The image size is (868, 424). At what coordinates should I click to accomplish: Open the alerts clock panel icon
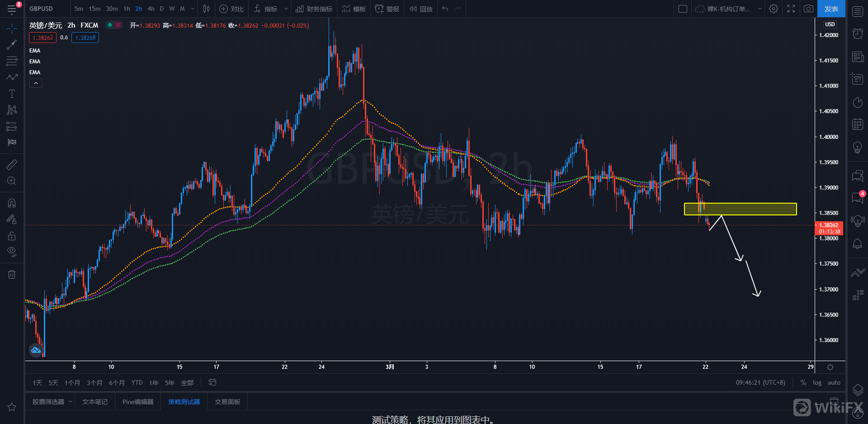857,33
